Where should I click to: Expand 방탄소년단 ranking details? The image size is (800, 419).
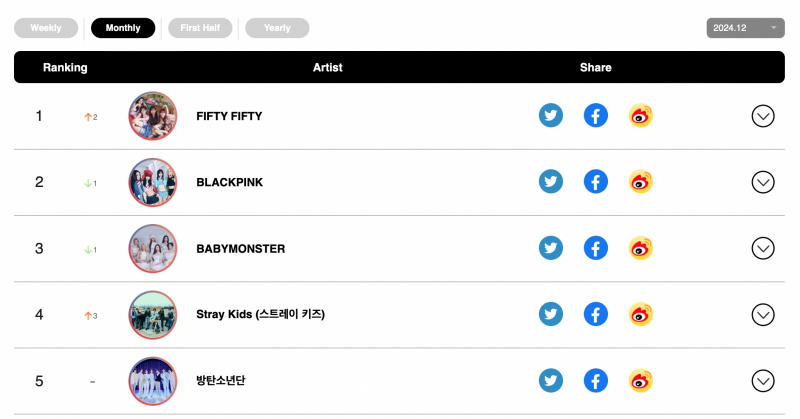[763, 381]
